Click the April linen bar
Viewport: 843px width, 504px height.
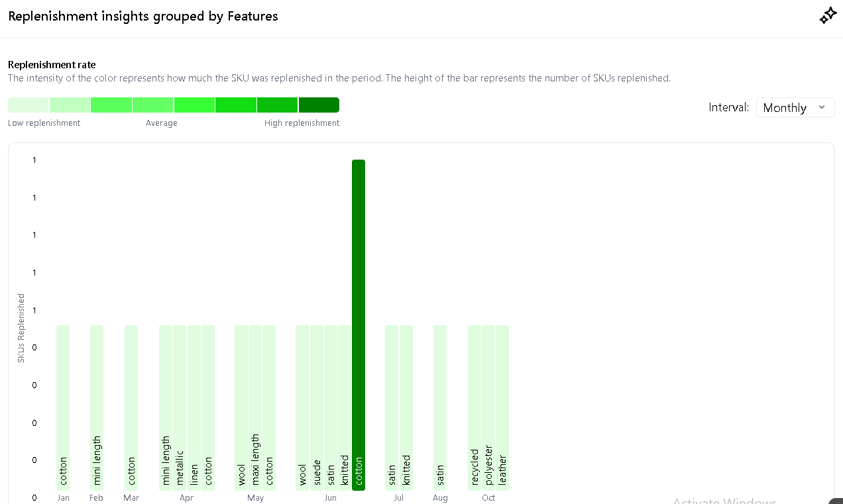[x=194, y=407]
